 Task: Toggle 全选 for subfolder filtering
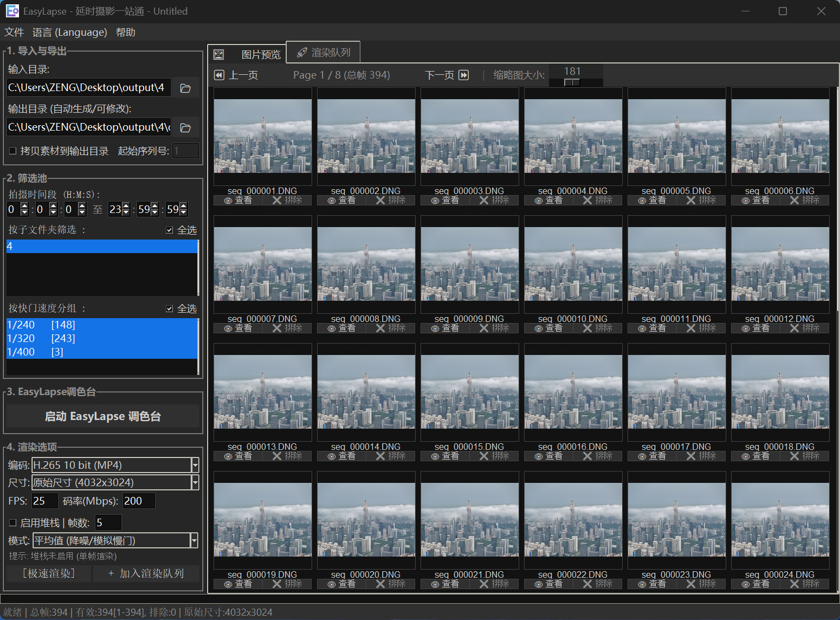(x=170, y=230)
